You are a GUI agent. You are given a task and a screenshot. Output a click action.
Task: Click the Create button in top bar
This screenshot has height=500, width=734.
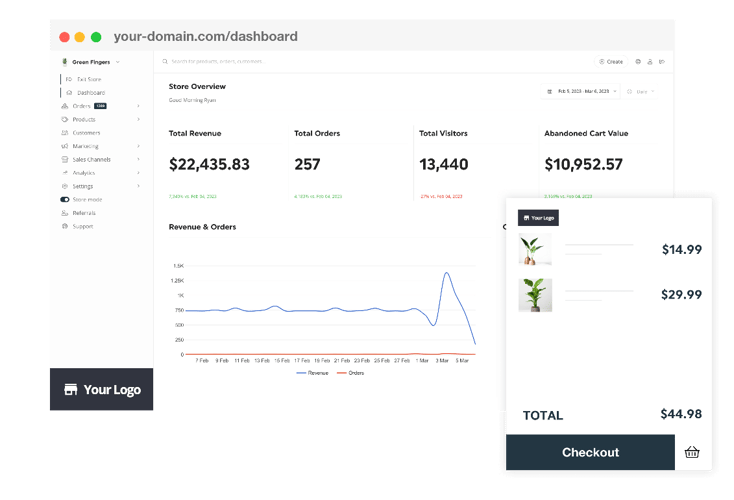(x=610, y=62)
